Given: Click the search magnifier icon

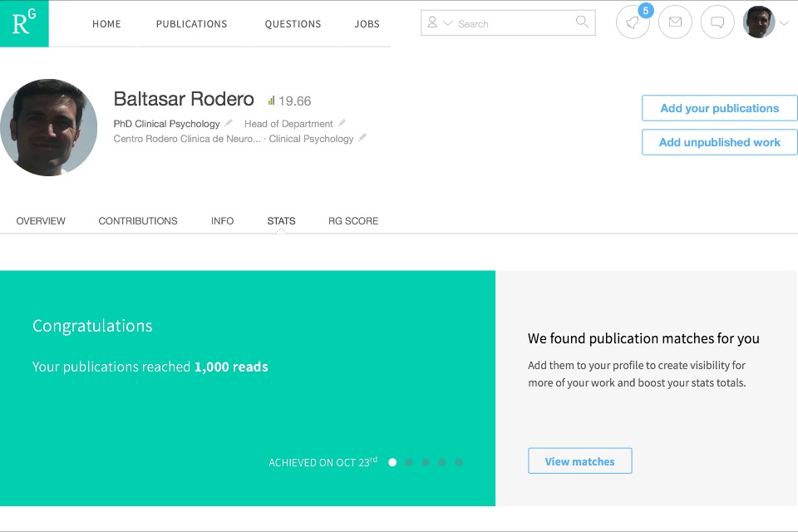Looking at the screenshot, I should [582, 22].
